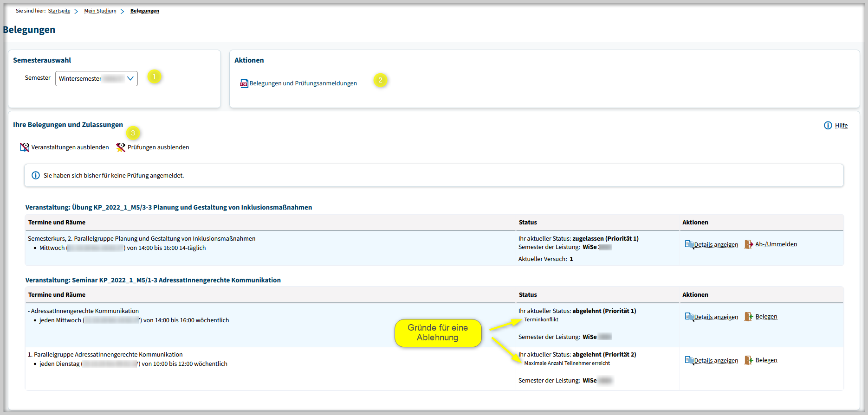Click Belegen icon for the jeden Dienstag group

point(749,360)
